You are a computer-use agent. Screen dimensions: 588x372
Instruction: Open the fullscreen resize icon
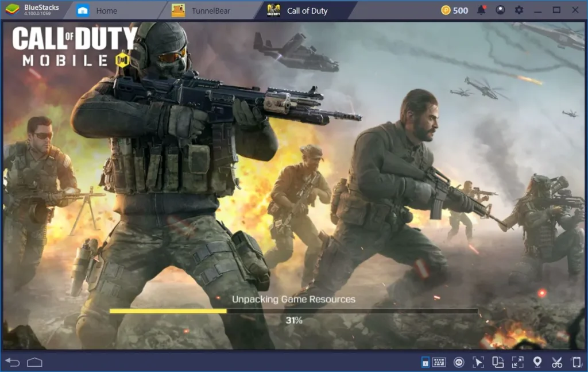(x=517, y=363)
